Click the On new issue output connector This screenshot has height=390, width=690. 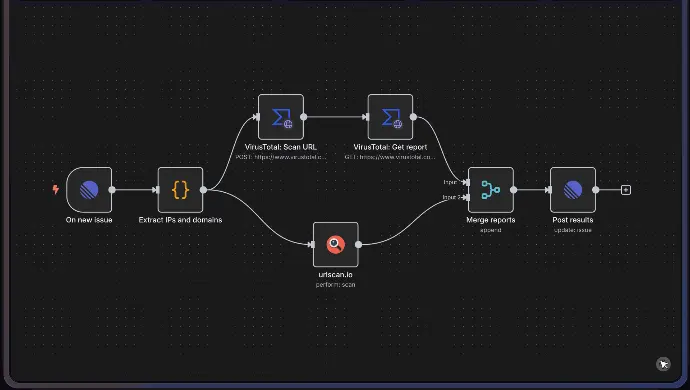(112, 190)
